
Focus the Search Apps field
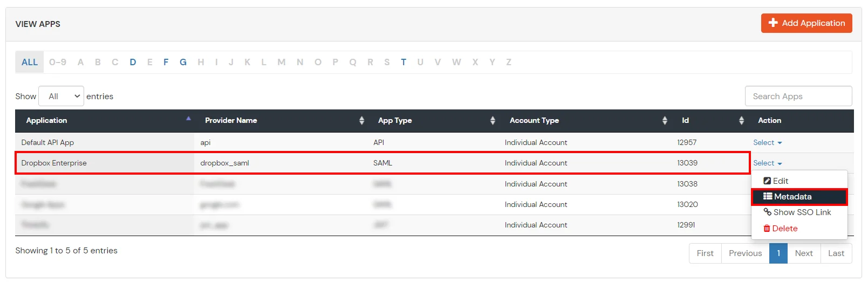(798, 96)
